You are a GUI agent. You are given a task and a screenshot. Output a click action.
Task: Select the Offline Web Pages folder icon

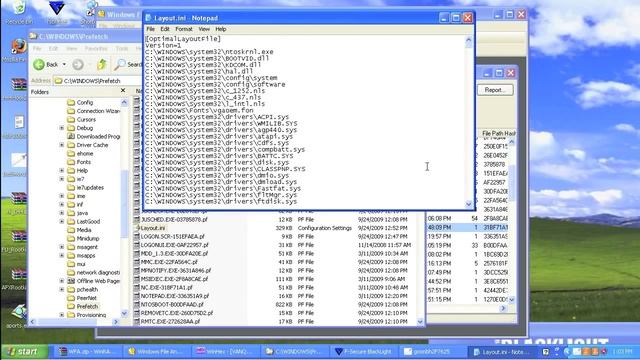(x=71, y=281)
